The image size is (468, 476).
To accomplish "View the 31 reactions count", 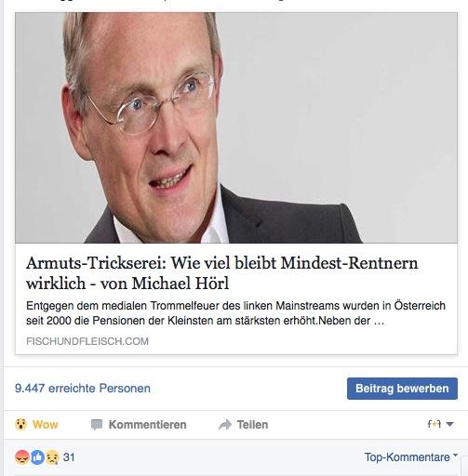I will coord(69,457).
